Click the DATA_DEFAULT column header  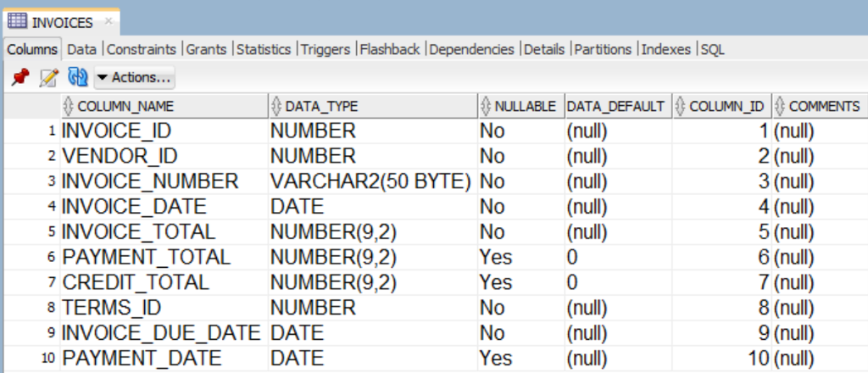[618, 106]
